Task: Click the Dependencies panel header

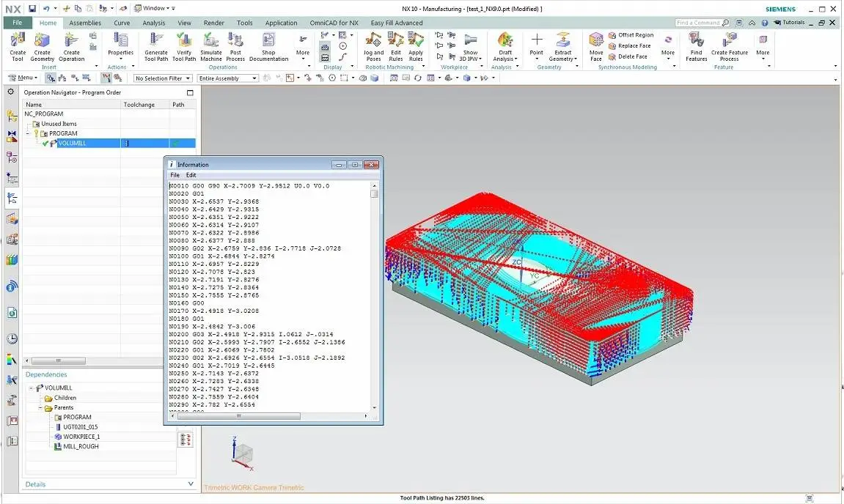Action: [x=46, y=374]
